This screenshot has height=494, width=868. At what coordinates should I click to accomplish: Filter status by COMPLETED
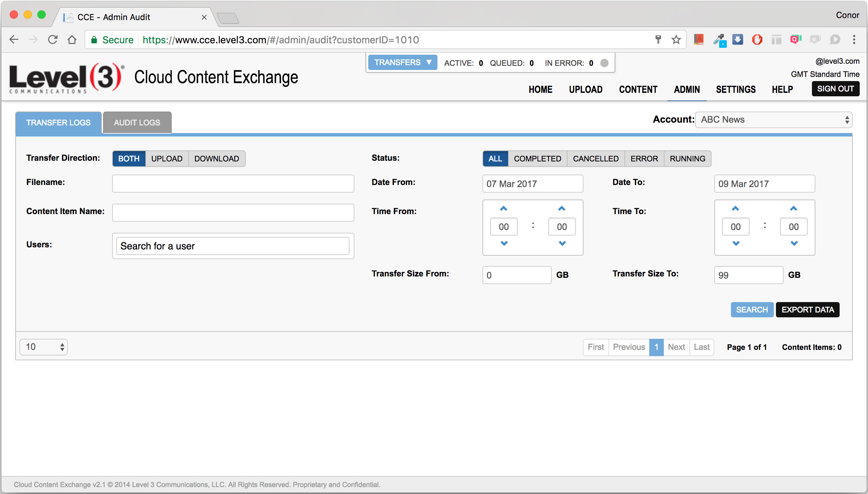(x=537, y=159)
